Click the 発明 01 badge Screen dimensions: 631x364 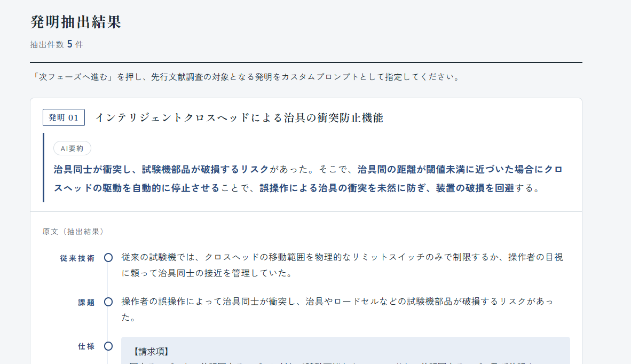tap(64, 117)
